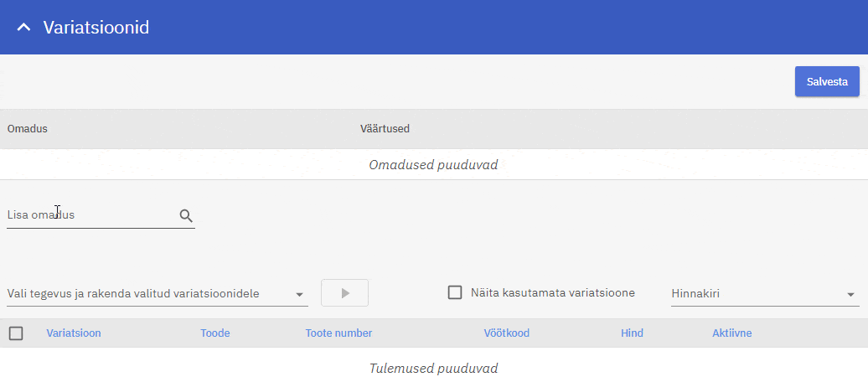This screenshot has width=868, height=382.
Task: Sort by Variatsioon column header
Action: 74,333
